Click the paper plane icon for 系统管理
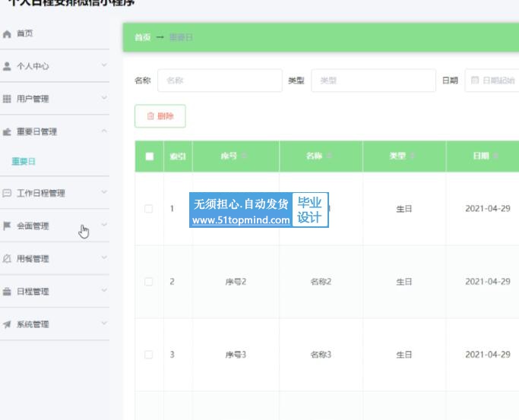Viewport: 519px width, 420px height. 8,324
